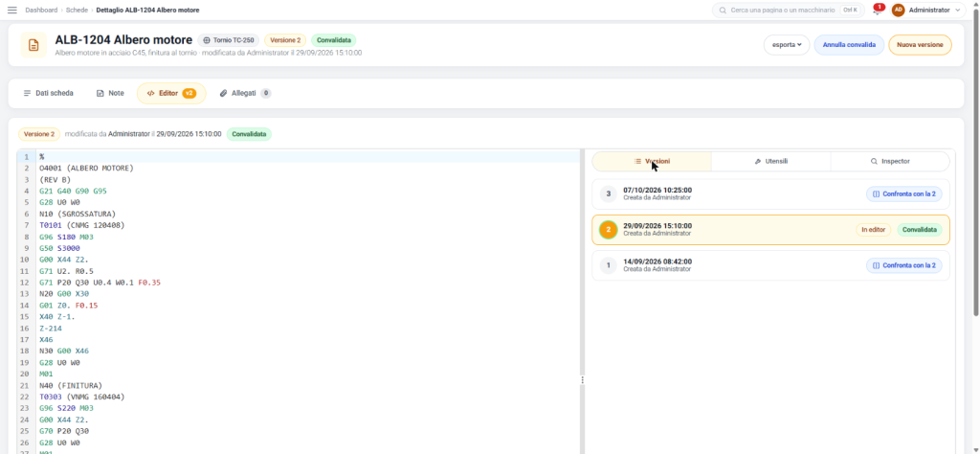This screenshot has width=980, height=454.
Task: Click Annulla convalida button
Action: coord(849,45)
